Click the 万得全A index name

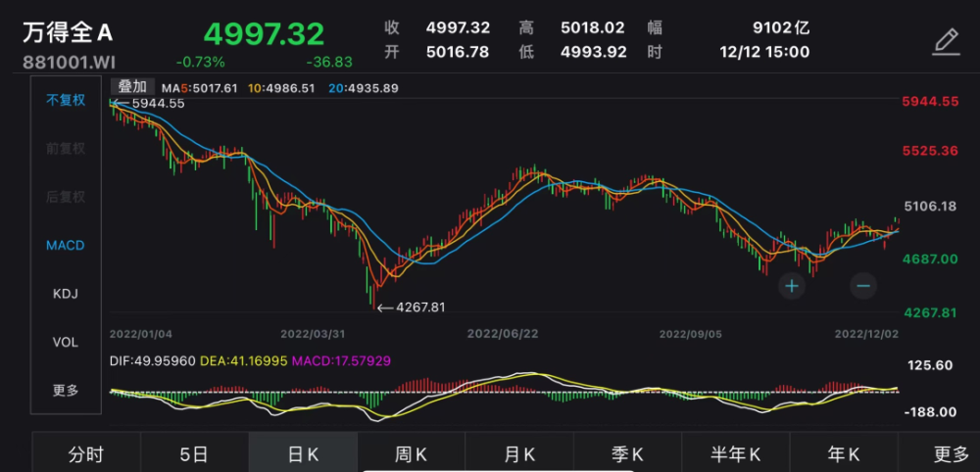coord(69,33)
